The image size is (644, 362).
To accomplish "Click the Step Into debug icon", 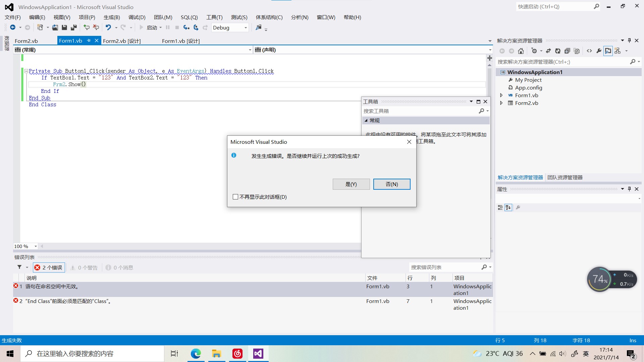I will [x=186, y=27].
